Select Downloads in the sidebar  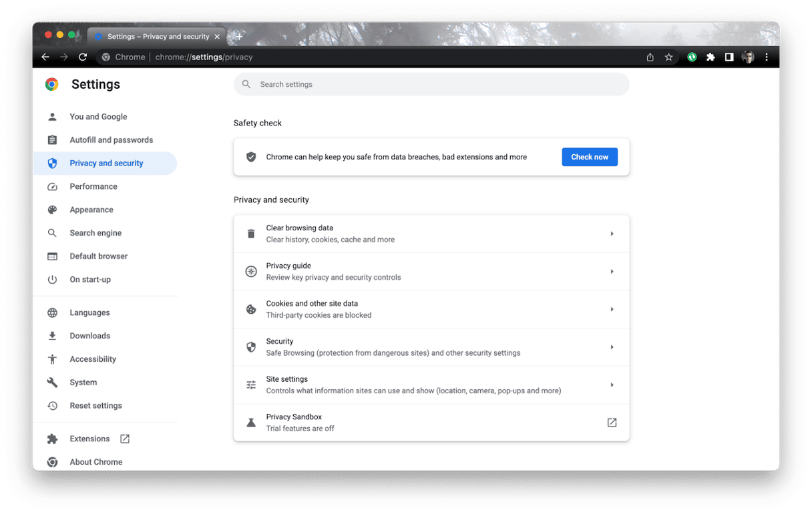click(89, 336)
